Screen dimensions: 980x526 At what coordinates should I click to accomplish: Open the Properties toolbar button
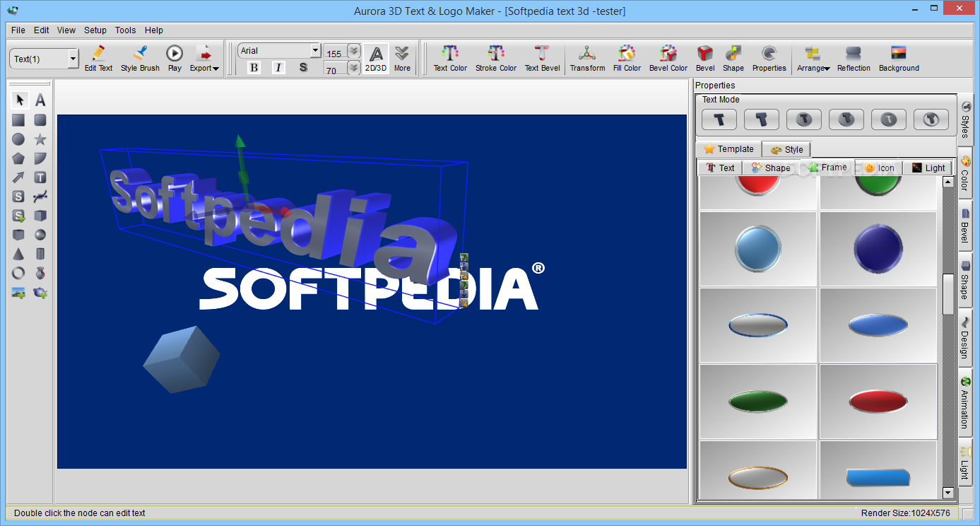pos(769,59)
